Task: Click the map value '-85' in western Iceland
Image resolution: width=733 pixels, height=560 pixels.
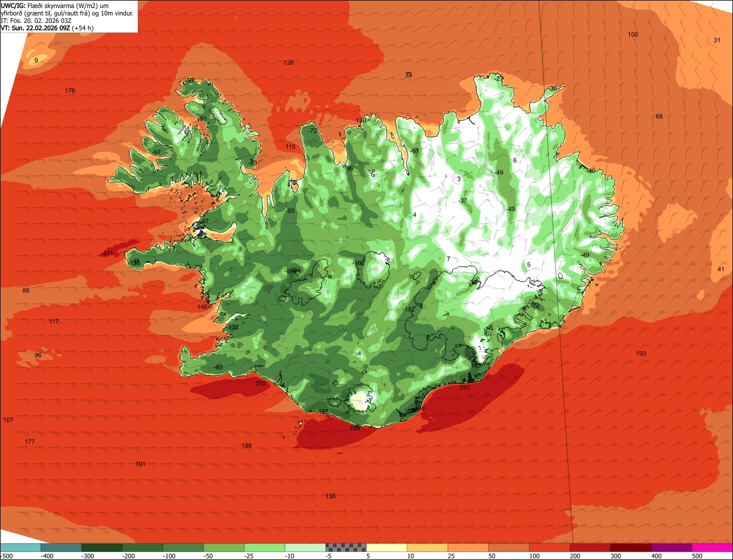Action: tap(290, 211)
